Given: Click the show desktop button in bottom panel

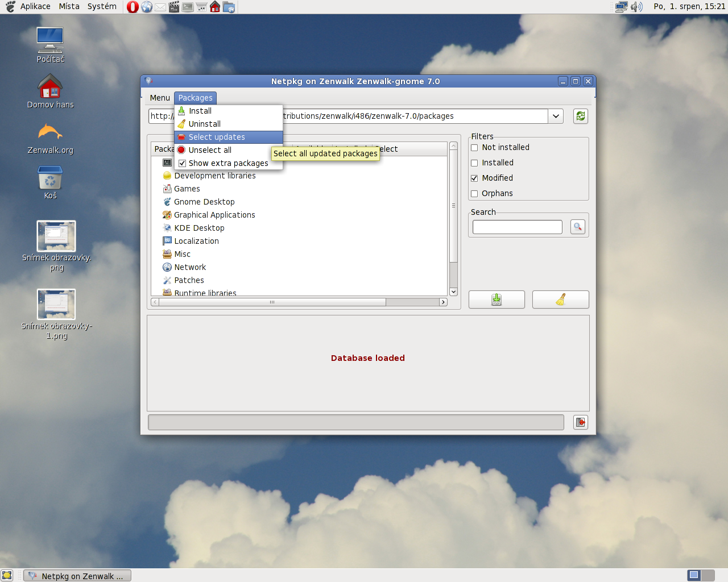Looking at the screenshot, I should [7, 575].
